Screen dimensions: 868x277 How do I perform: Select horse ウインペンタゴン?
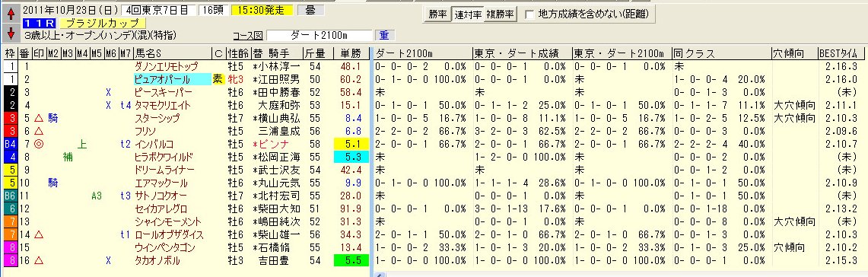pyautogui.click(x=165, y=247)
